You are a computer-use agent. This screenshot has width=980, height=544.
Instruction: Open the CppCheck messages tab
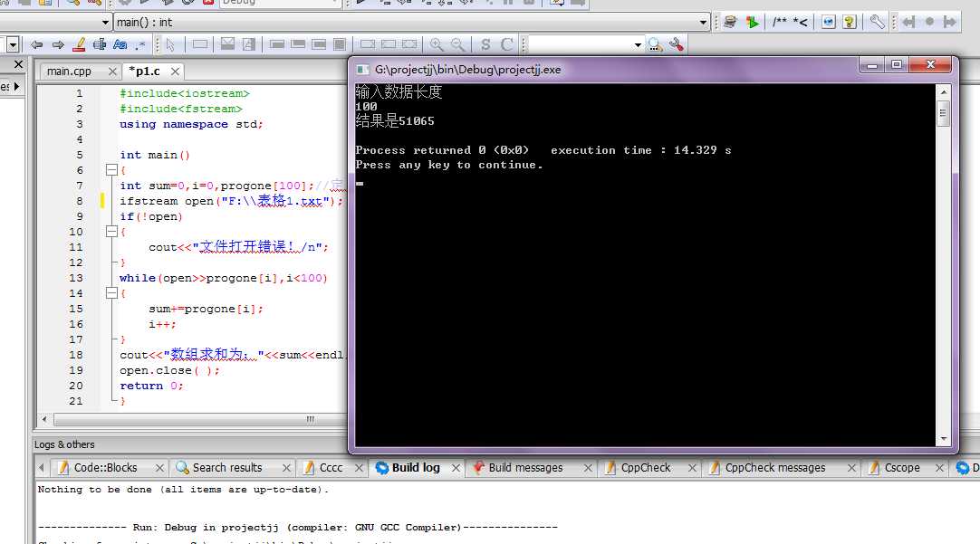tap(775, 468)
